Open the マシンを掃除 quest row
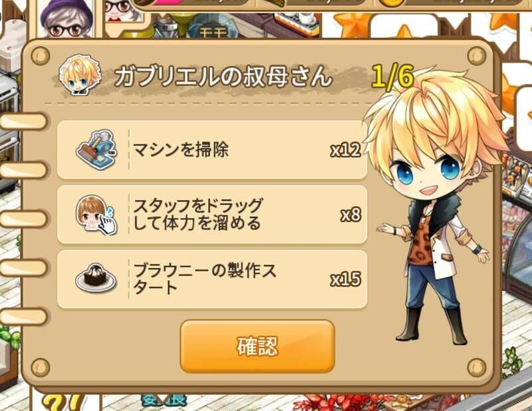The height and width of the screenshot is (411, 532). tap(212, 150)
